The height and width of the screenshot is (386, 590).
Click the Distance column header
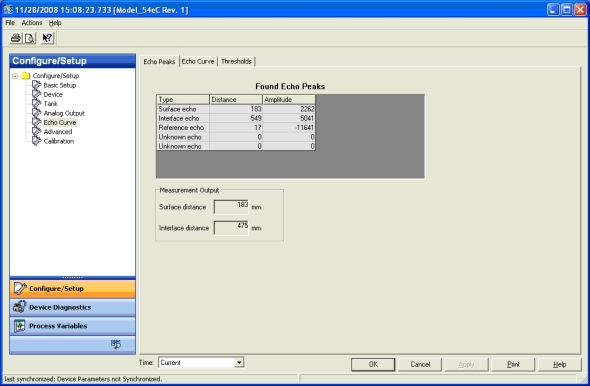[236, 99]
